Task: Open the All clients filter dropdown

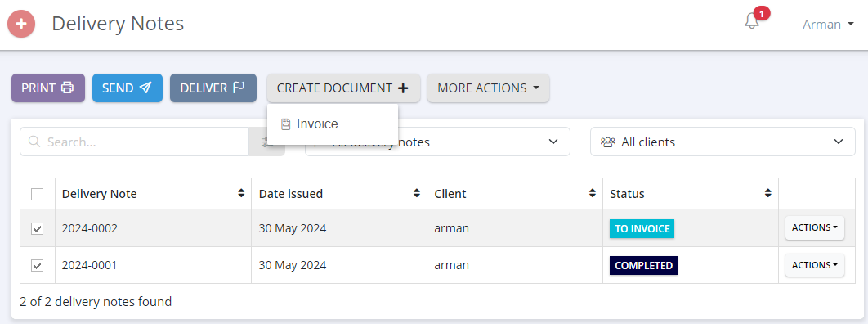Action: 723,142
